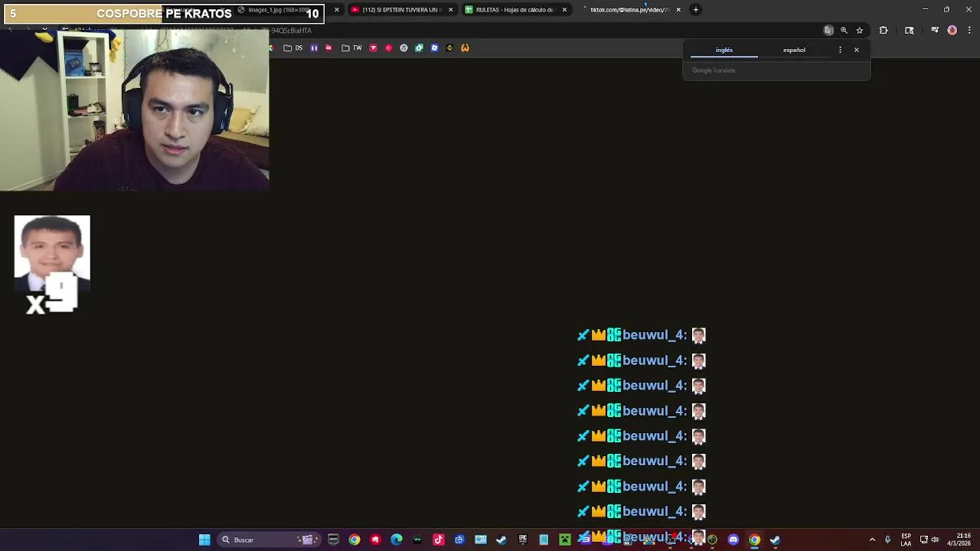This screenshot has width=980, height=551.
Task: Open the media control icon in toolbar
Action: tap(935, 31)
